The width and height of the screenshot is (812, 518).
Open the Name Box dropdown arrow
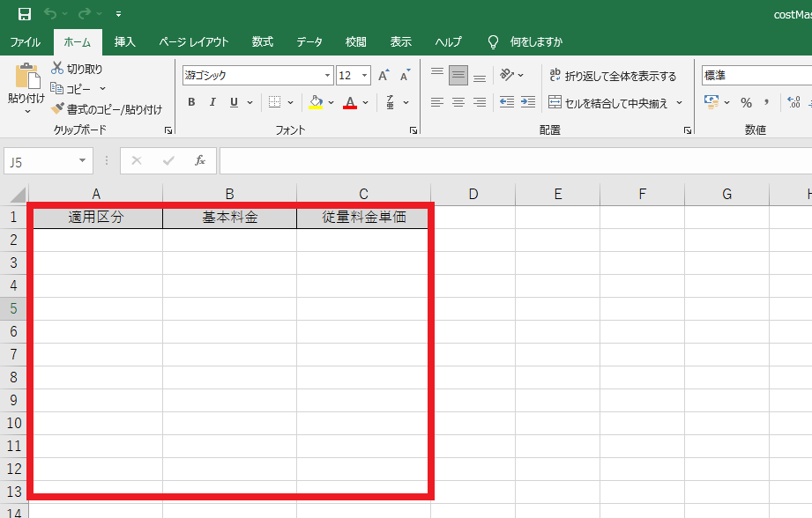pos(83,160)
